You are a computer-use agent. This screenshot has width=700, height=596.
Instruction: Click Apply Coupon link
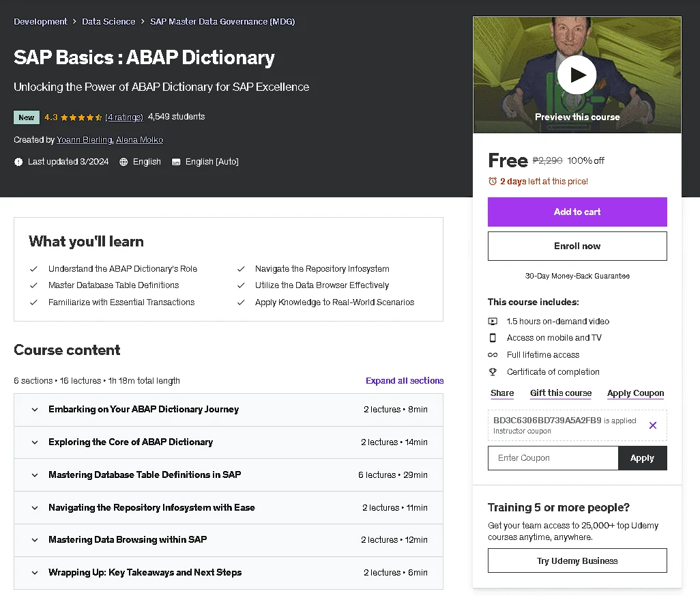[635, 393]
